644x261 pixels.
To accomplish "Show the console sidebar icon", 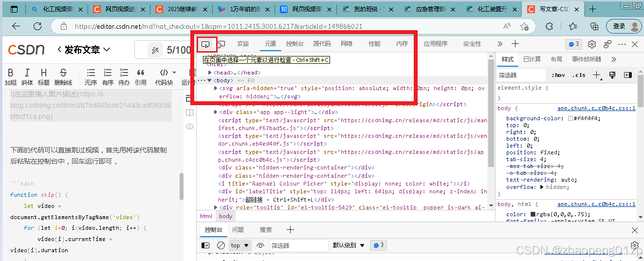I will [205, 245].
